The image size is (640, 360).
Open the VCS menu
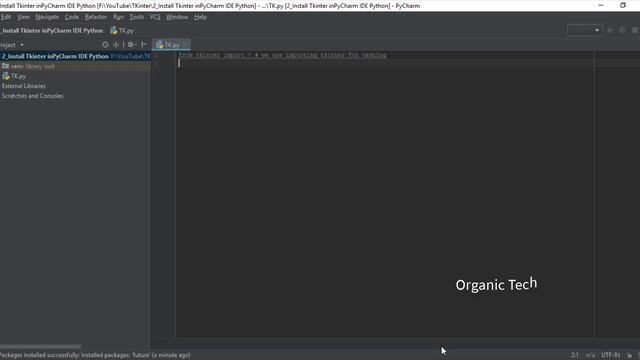(x=155, y=17)
